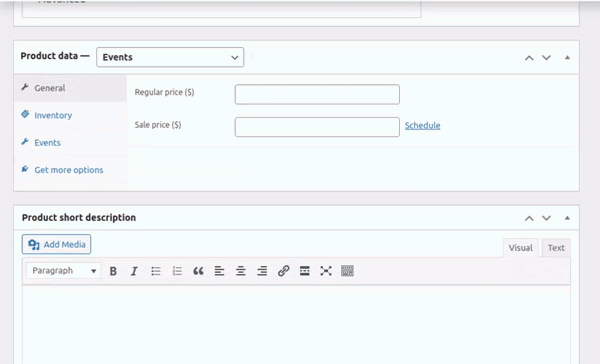Insert Read More tag

[305, 271]
